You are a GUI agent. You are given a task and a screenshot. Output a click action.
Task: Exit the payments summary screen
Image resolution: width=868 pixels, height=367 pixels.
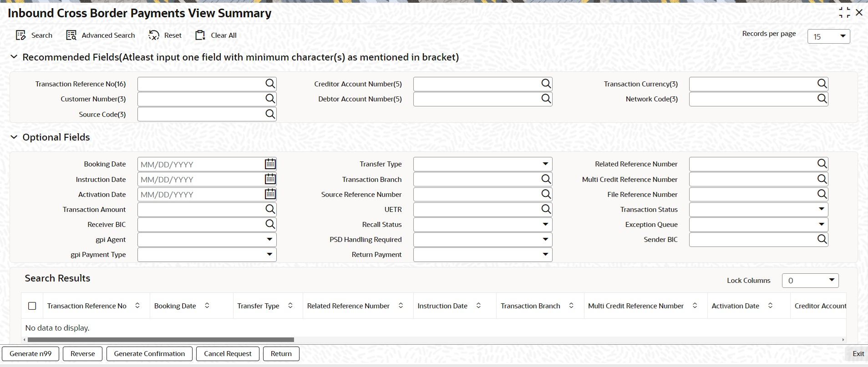(858, 354)
